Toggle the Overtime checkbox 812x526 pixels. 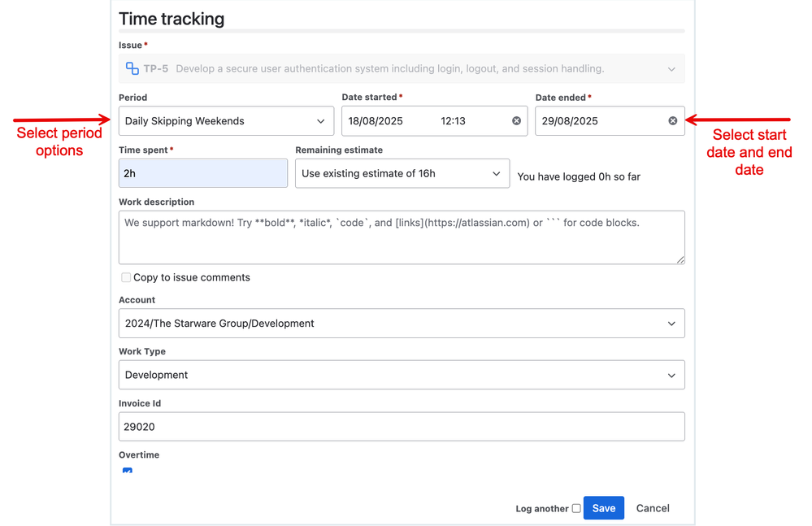(128, 471)
